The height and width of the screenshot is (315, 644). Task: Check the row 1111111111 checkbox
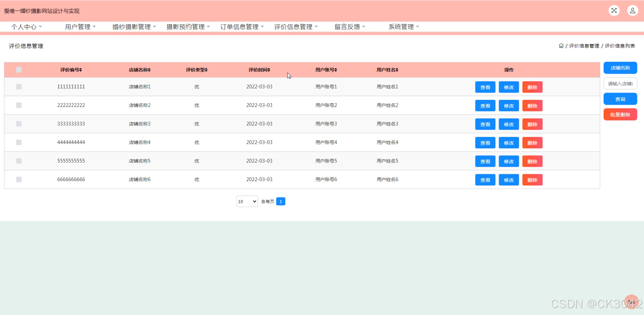pos(19,86)
